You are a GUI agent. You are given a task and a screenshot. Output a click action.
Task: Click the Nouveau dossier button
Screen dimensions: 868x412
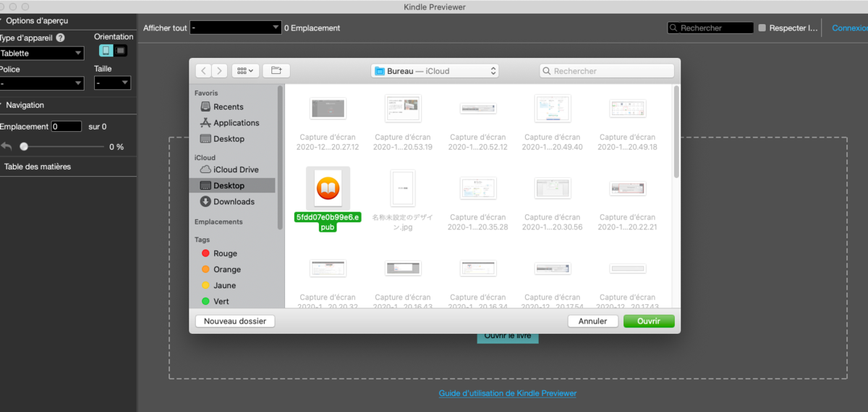[x=235, y=321]
